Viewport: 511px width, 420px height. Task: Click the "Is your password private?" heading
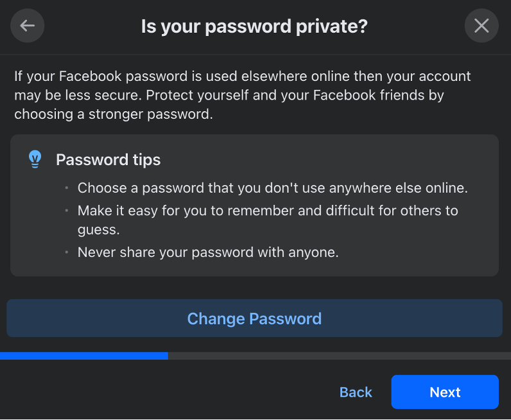click(x=254, y=26)
